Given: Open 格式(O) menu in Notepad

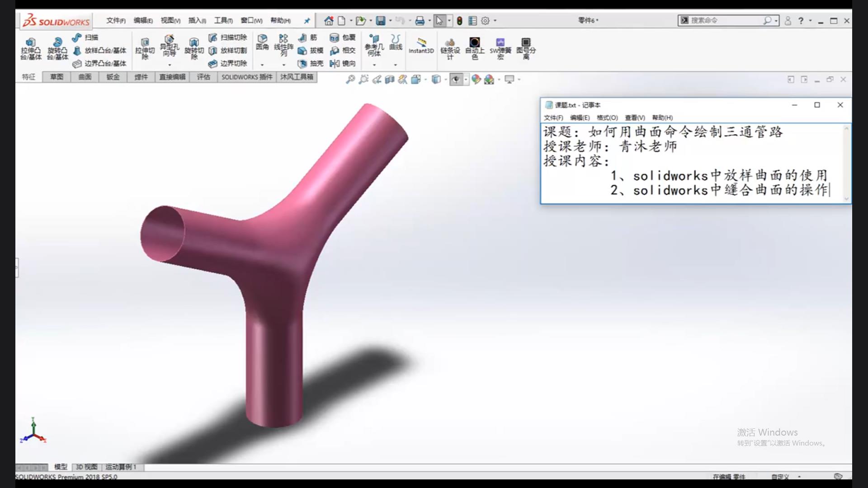Looking at the screenshot, I should coord(607,118).
